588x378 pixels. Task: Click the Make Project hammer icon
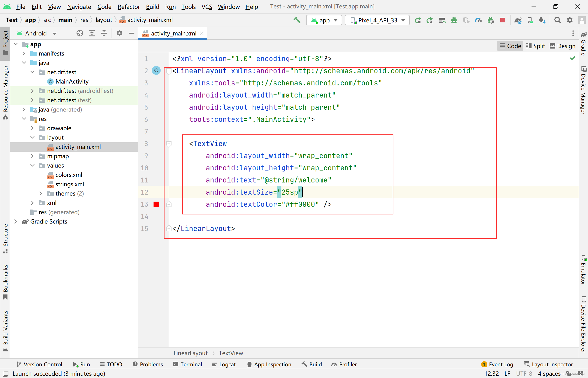(x=297, y=20)
